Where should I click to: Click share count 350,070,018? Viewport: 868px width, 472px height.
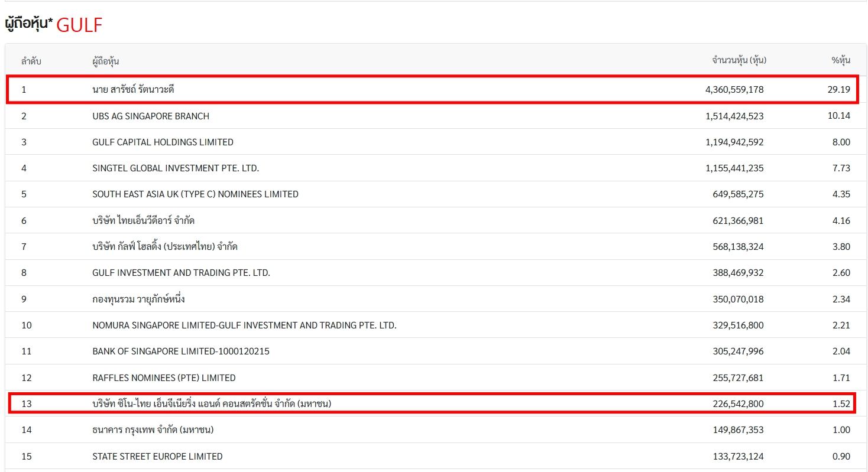[x=739, y=299]
